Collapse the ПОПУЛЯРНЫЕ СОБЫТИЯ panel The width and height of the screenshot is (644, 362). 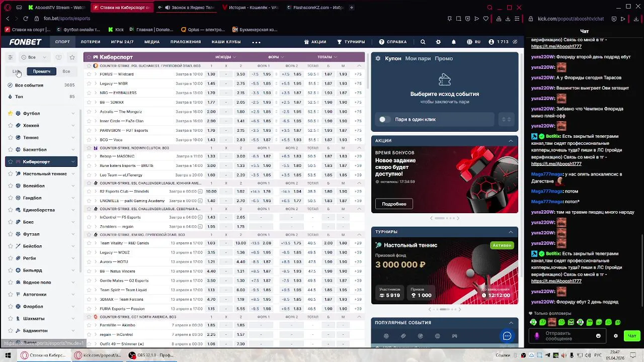coord(511,323)
